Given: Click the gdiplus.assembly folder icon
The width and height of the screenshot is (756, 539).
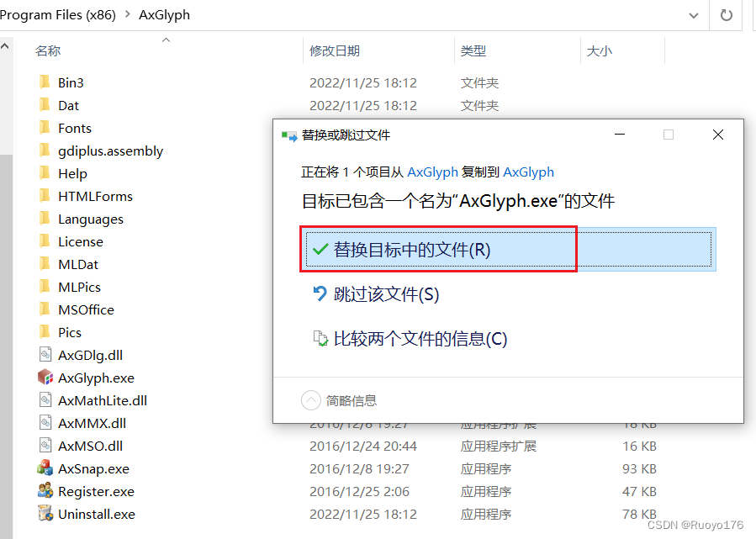Looking at the screenshot, I should 45,151.
